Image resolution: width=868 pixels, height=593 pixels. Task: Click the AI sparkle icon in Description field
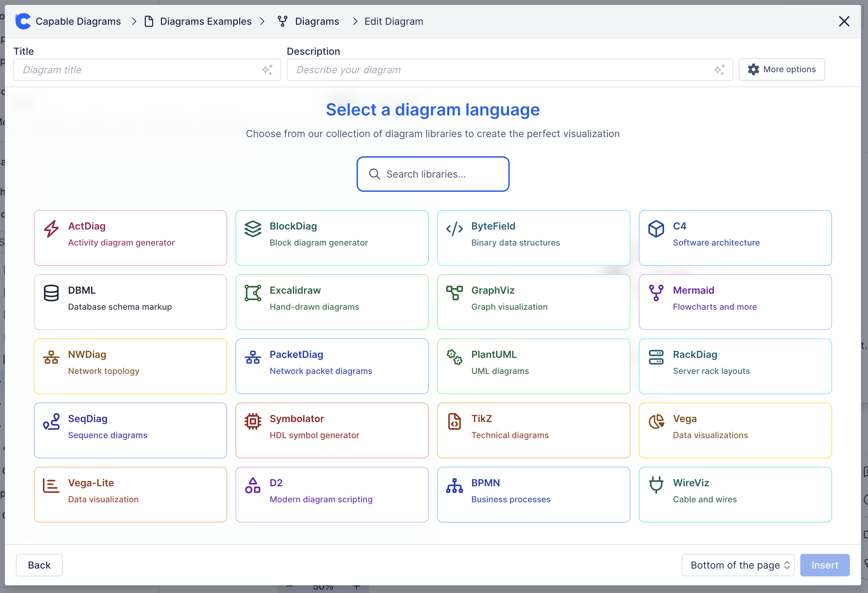tap(719, 70)
